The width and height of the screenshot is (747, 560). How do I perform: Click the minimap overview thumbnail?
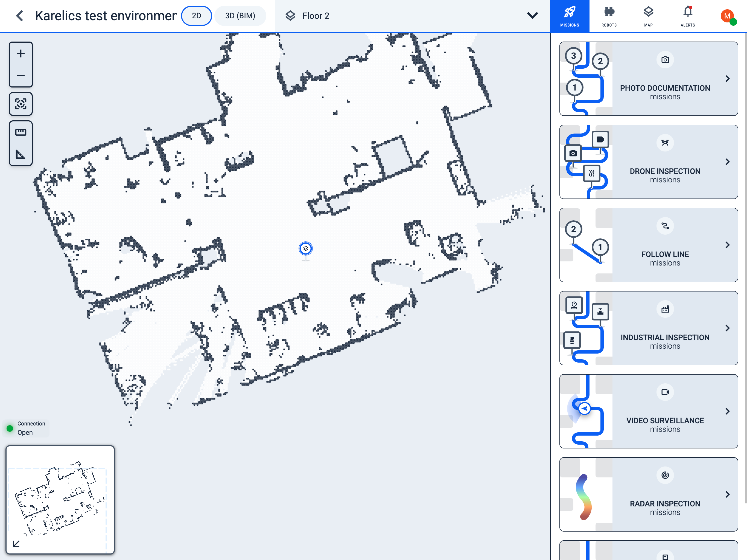pos(60,500)
